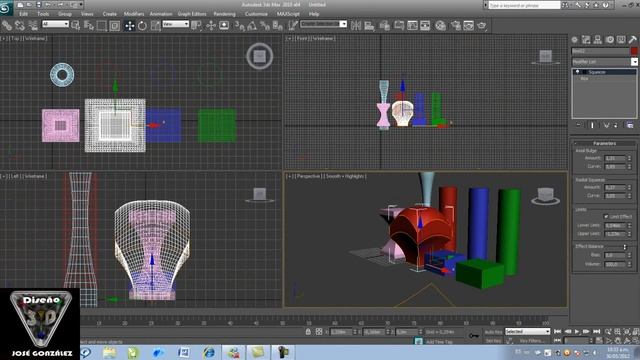The height and width of the screenshot is (360, 640).
Task: Activate the Select and Rotate tool
Action: pyautogui.click(x=142, y=26)
